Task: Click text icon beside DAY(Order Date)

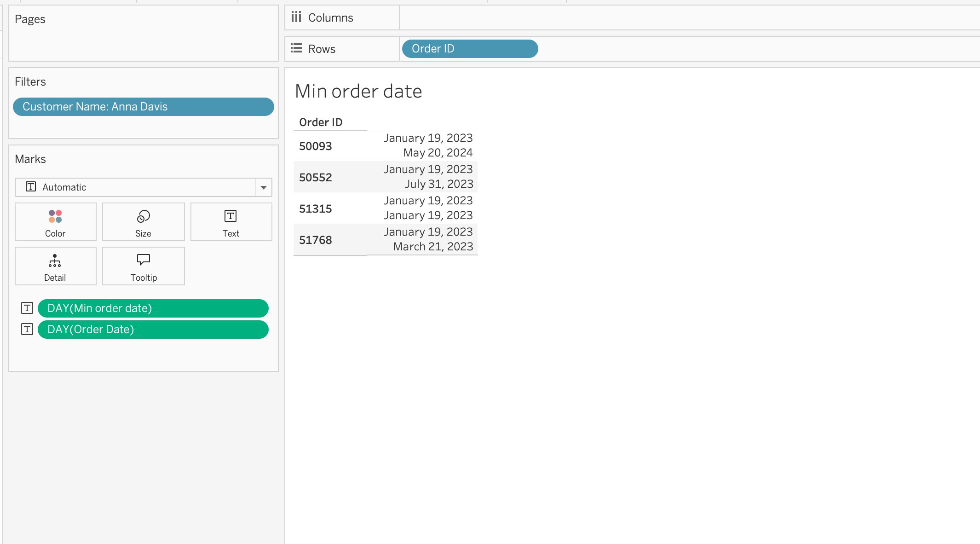Action: 27,330
